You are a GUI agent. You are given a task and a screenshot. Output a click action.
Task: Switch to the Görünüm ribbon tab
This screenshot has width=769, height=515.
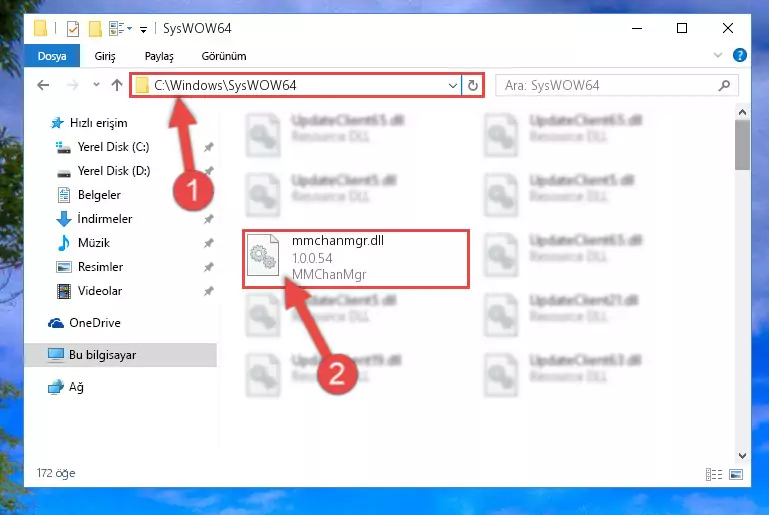pos(224,56)
